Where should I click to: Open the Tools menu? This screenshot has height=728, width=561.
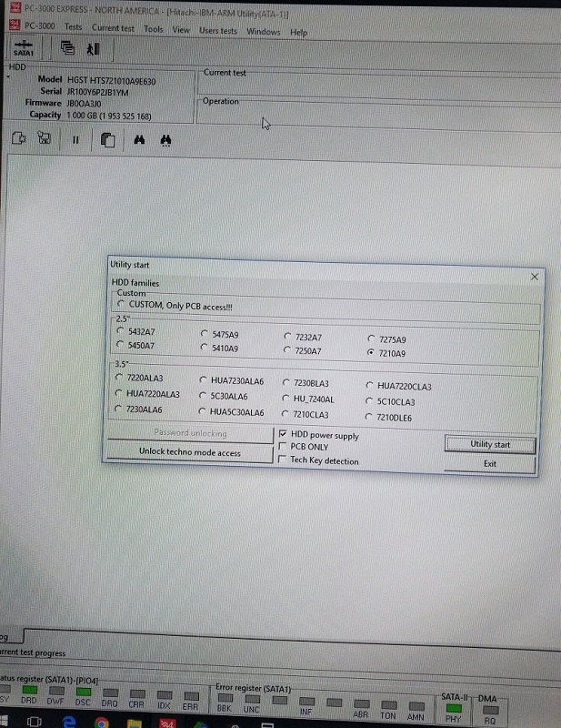[x=153, y=29]
